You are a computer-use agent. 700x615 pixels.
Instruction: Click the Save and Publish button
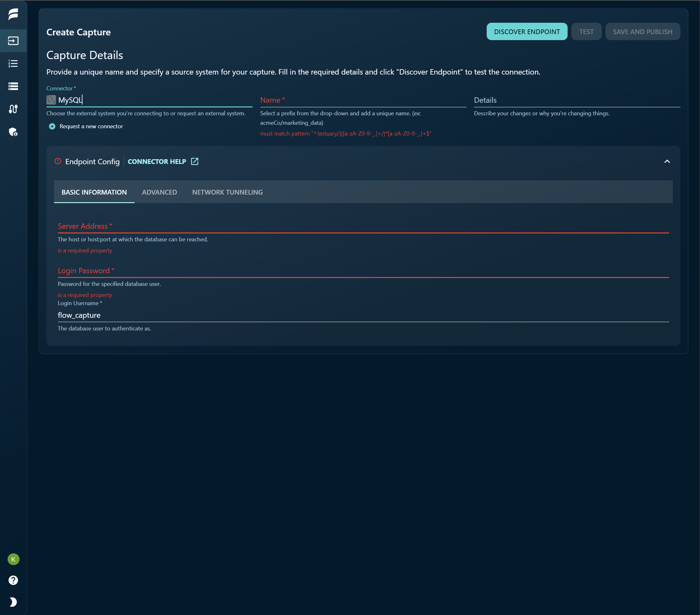click(x=642, y=31)
